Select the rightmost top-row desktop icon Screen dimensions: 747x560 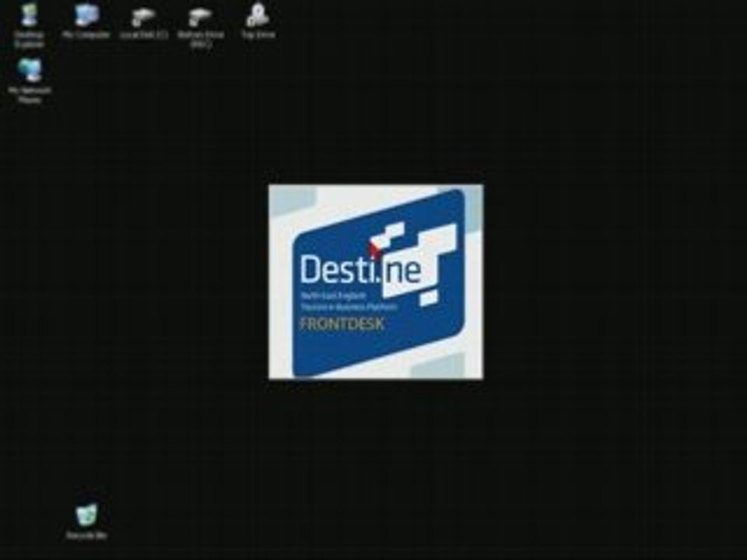(x=258, y=21)
